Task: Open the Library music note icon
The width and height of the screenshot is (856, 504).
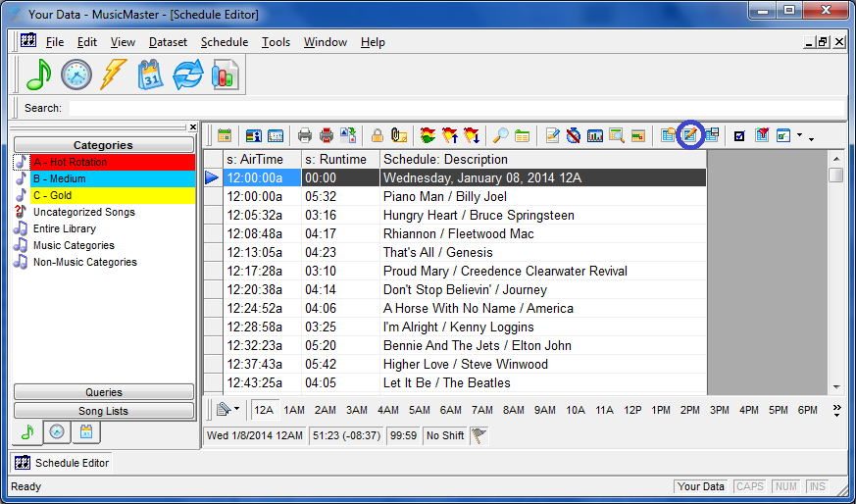Action: [38, 75]
